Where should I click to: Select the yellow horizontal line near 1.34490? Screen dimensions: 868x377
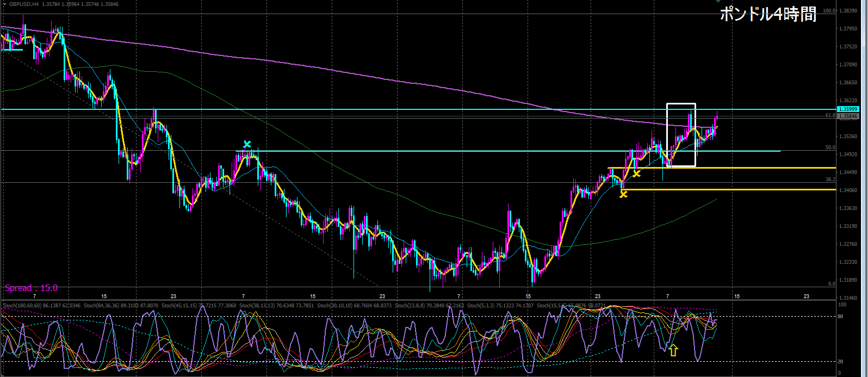tap(722, 168)
